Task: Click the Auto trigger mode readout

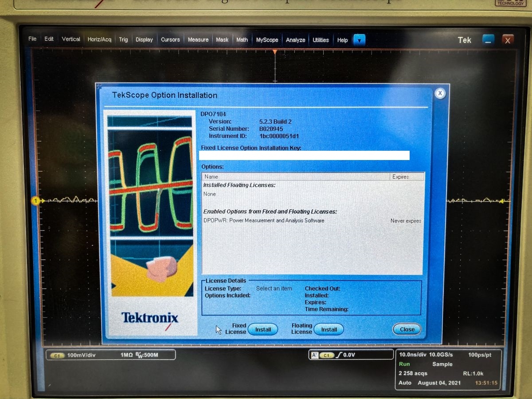Action: [405, 383]
